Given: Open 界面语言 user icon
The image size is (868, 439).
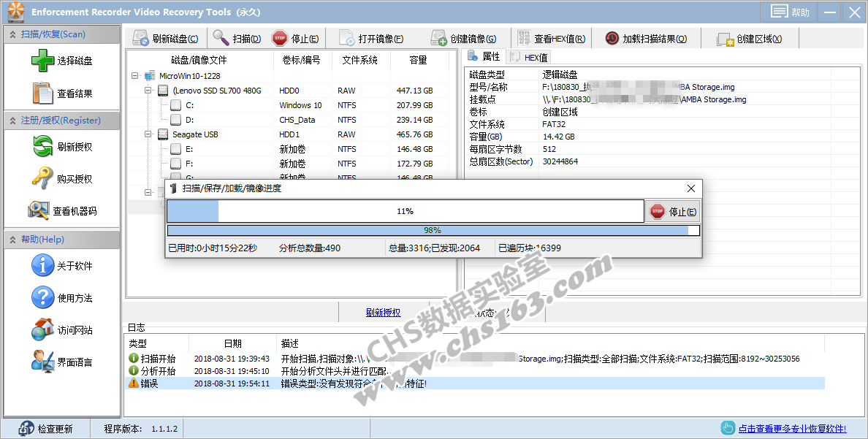Looking at the screenshot, I should coord(42,362).
